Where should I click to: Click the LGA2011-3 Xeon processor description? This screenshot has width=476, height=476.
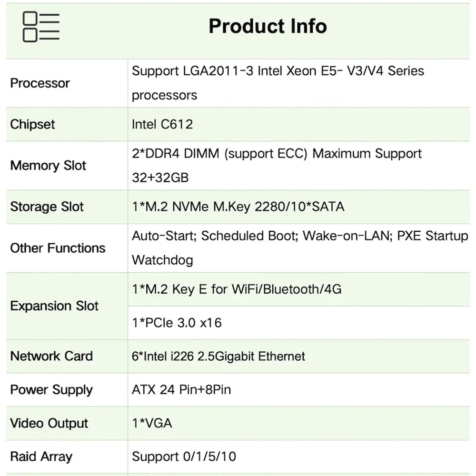coord(278,83)
